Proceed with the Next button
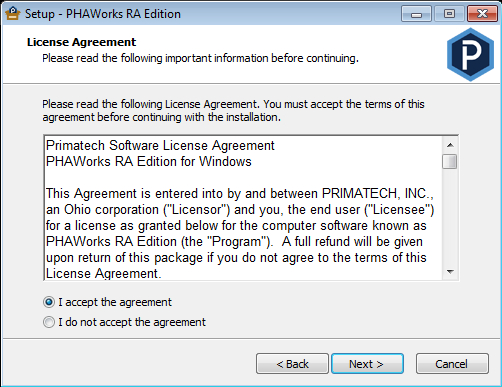Image resolution: width=502 pixels, height=387 pixels. [x=367, y=364]
